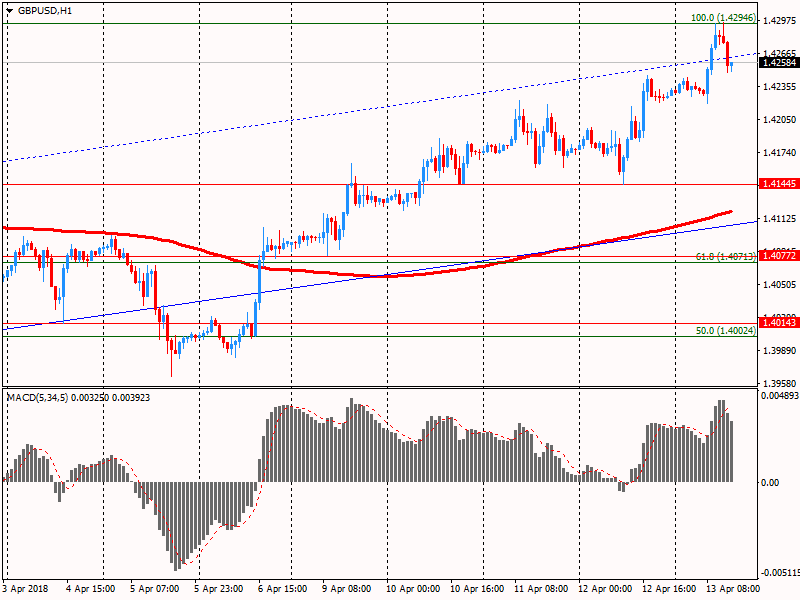Click the 10 Apr 16:00 time axis label
The width and height of the screenshot is (800, 600).
click(477, 589)
